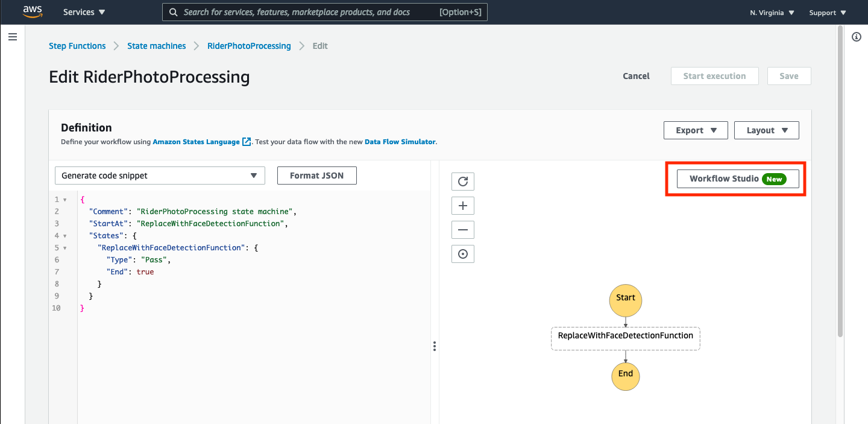868x424 pixels.
Task: Open the info panel icon
Action: (856, 37)
